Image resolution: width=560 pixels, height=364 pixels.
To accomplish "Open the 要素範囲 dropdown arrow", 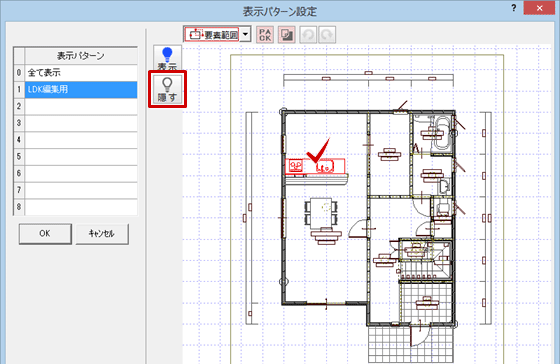I will pos(245,35).
